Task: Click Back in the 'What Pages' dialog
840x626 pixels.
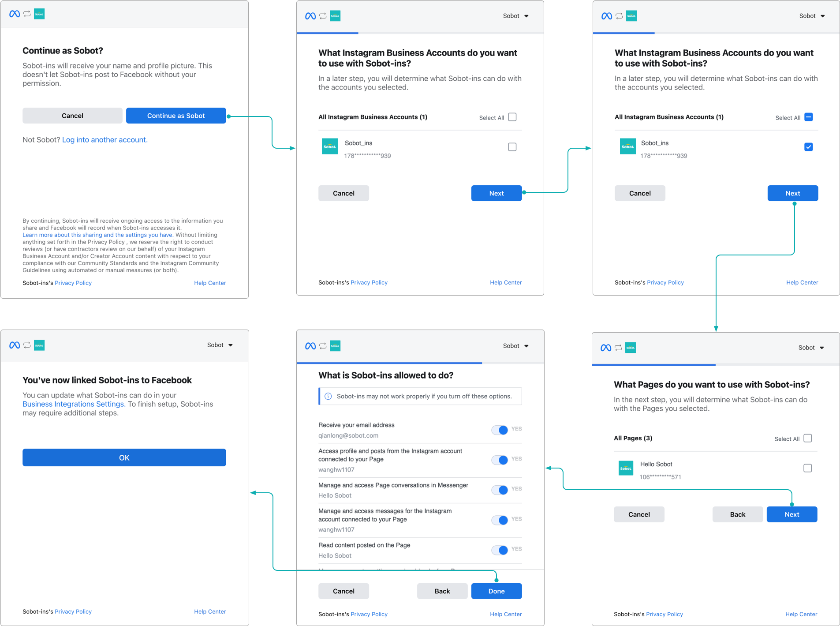Action: click(738, 514)
